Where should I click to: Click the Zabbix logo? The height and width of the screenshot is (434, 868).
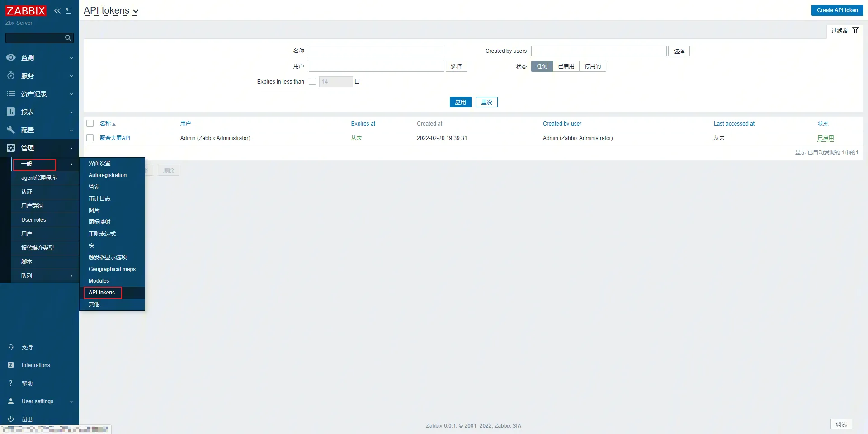(x=26, y=11)
